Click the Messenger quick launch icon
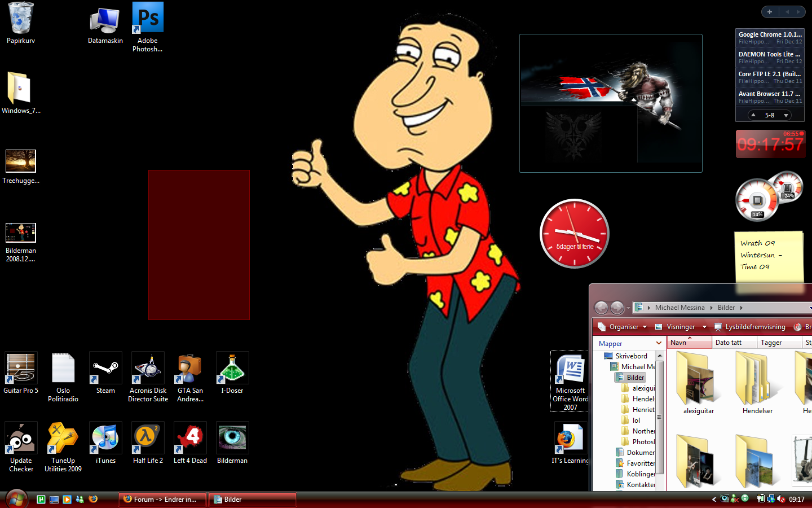This screenshot has width=812, height=508. pyautogui.click(x=80, y=499)
